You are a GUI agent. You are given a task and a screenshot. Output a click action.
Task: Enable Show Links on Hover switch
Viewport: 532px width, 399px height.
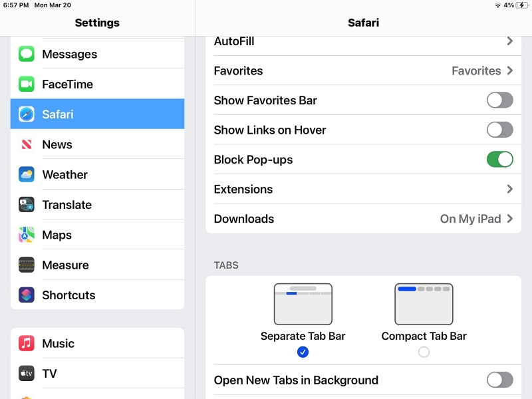coord(500,130)
